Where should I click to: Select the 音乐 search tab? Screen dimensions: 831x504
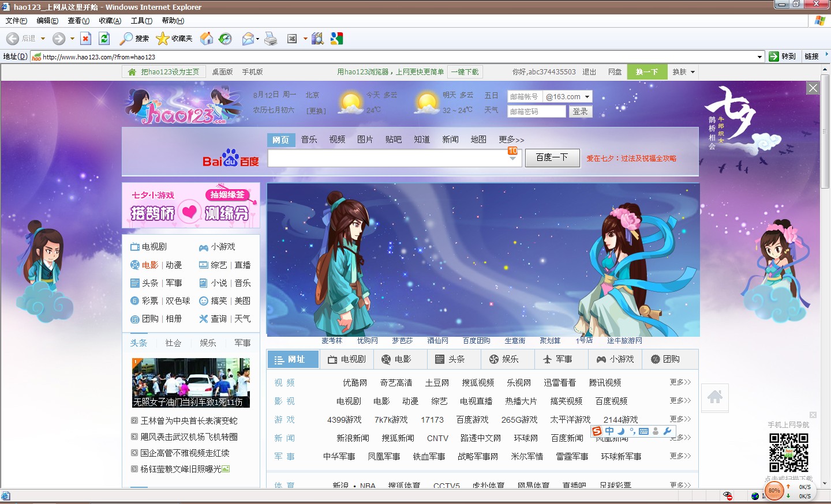[309, 140]
